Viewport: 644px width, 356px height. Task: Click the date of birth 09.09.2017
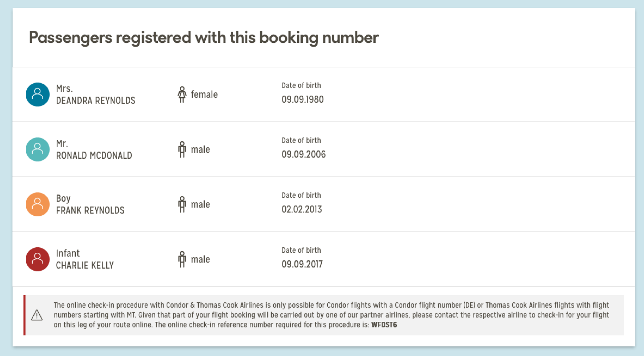302,264
